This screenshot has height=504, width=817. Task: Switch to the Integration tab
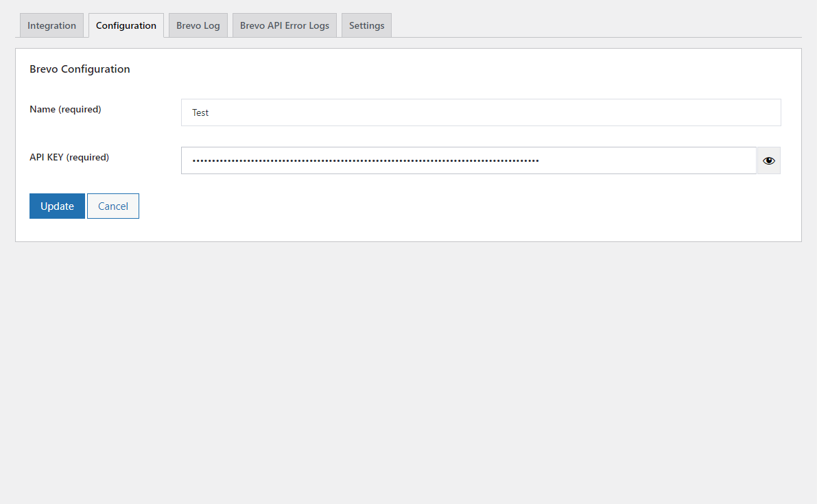(x=51, y=25)
